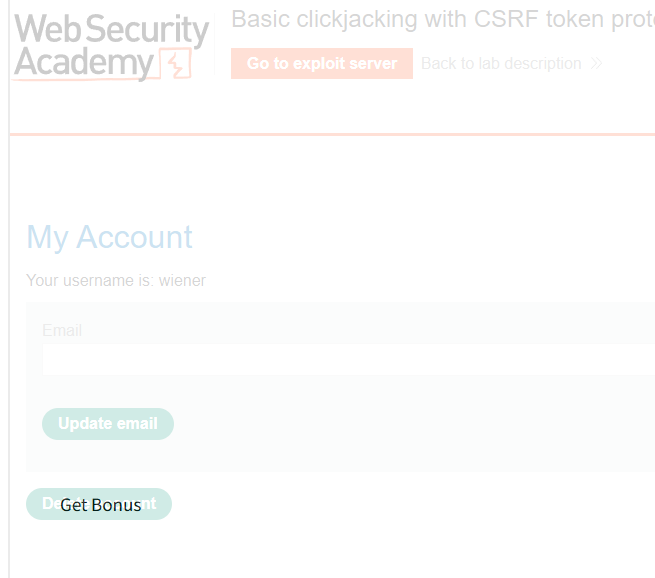Click the 'Web Security' text in the logo
The image size is (655, 578).
(x=111, y=29)
